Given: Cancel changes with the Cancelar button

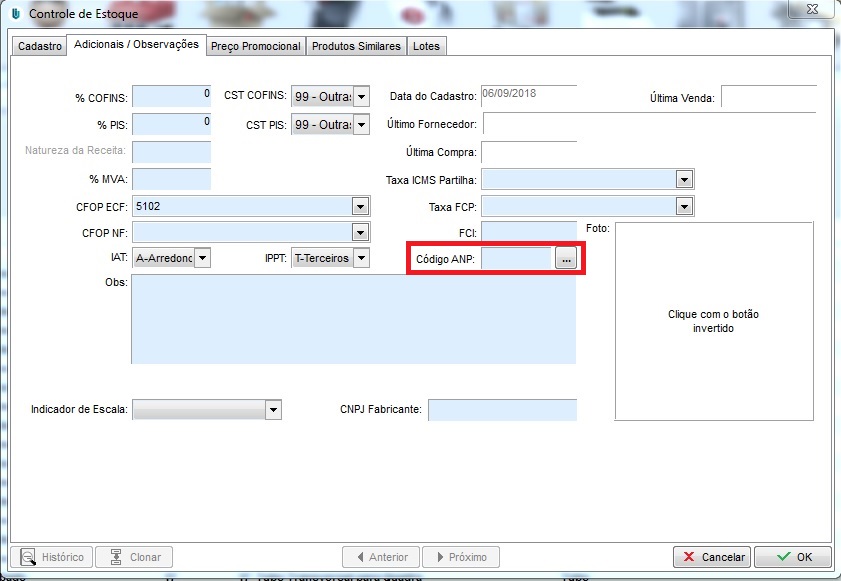Looking at the screenshot, I should [712, 557].
